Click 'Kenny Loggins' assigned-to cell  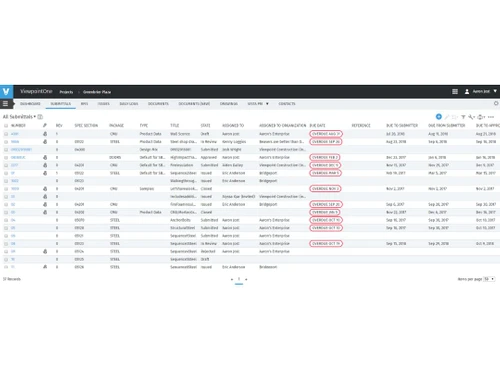click(x=234, y=142)
